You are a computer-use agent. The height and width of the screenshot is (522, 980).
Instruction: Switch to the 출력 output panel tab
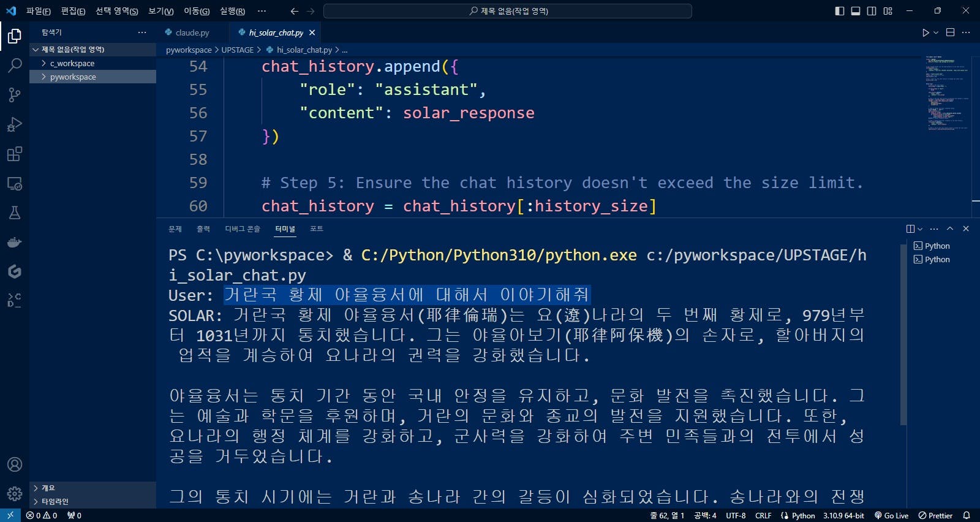click(203, 229)
